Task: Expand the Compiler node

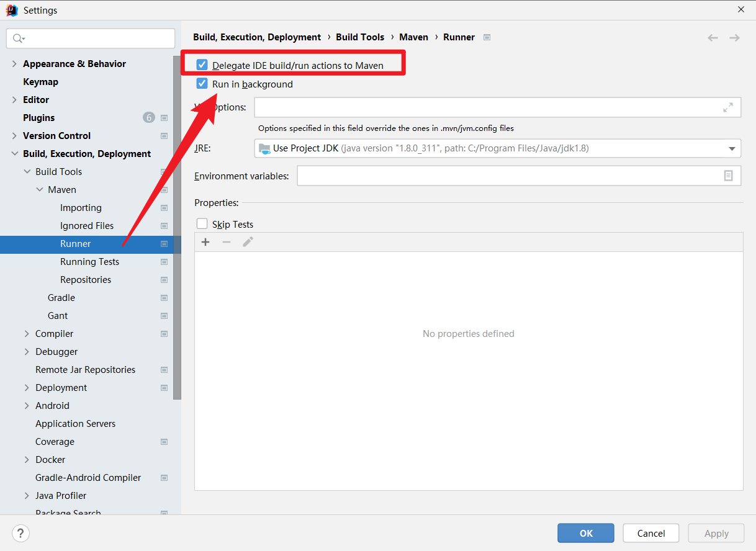Action: pos(27,334)
